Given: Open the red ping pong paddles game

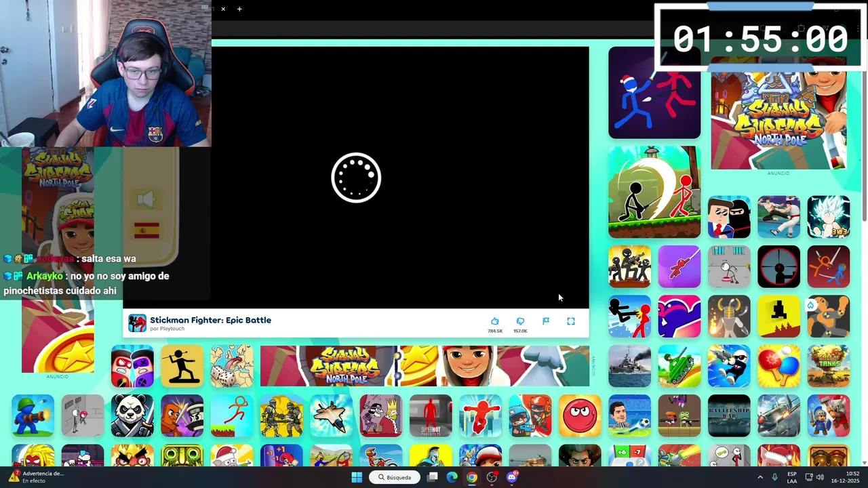Looking at the screenshot, I should tap(778, 366).
